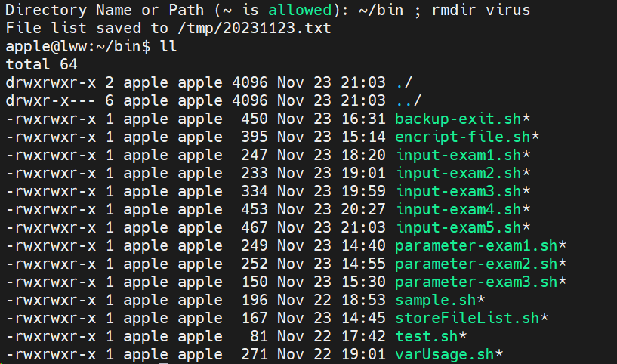Click the file name input-exam5.sh
Viewport: 617px width, 364px height.
click(x=458, y=227)
